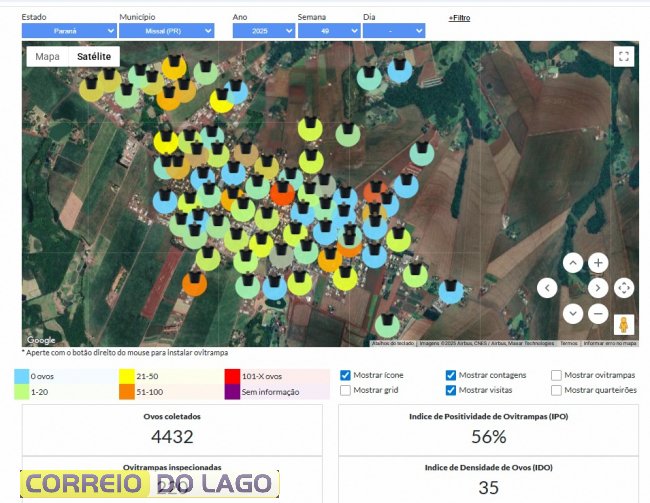This screenshot has width=650, height=503.
Task: Click the map camera-control center icon
Action: tap(624, 288)
